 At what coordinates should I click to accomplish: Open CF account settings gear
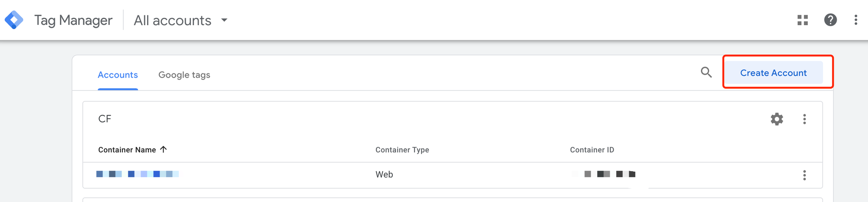[x=776, y=119]
